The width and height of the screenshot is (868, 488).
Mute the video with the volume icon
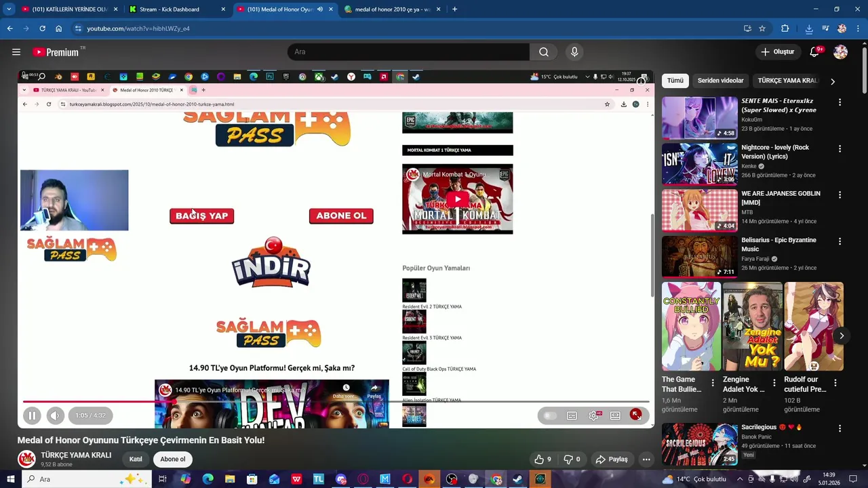pyautogui.click(x=56, y=415)
